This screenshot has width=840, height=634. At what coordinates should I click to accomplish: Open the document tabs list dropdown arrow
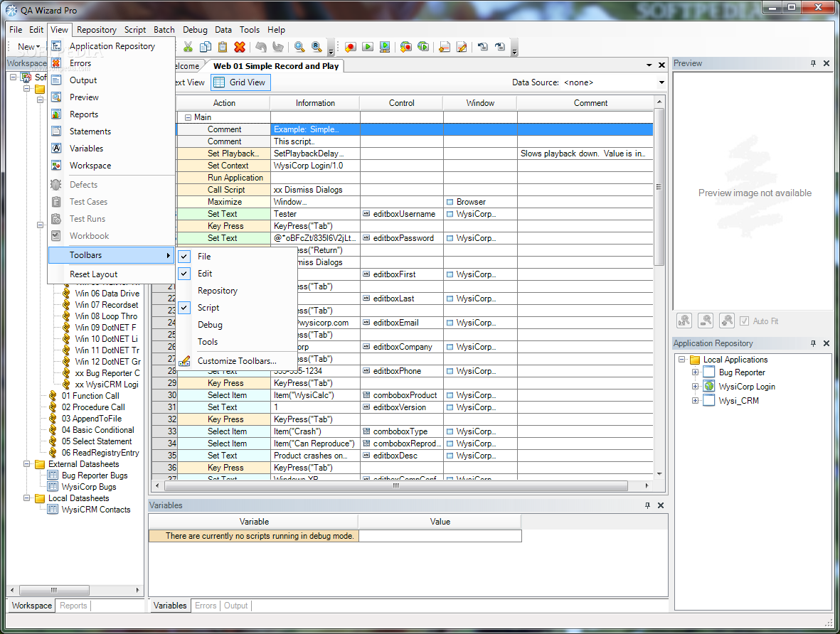pyautogui.click(x=649, y=65)
